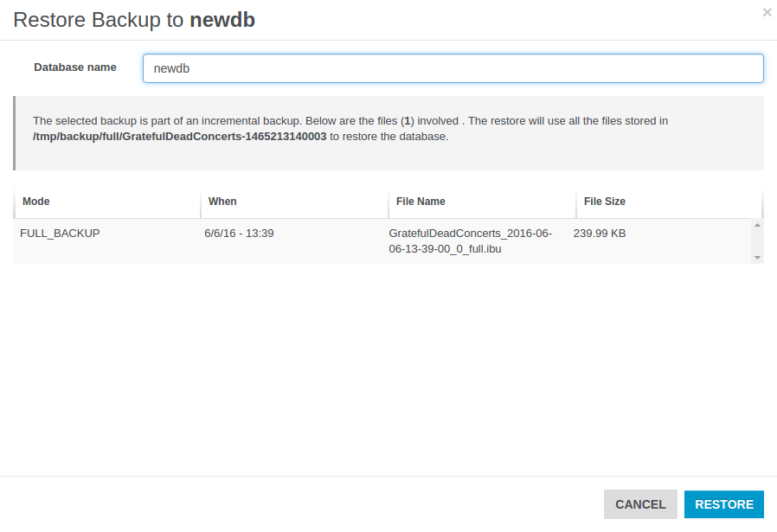Click the incremental backup info message
This screenshot has height=532, width=777.
350,121
